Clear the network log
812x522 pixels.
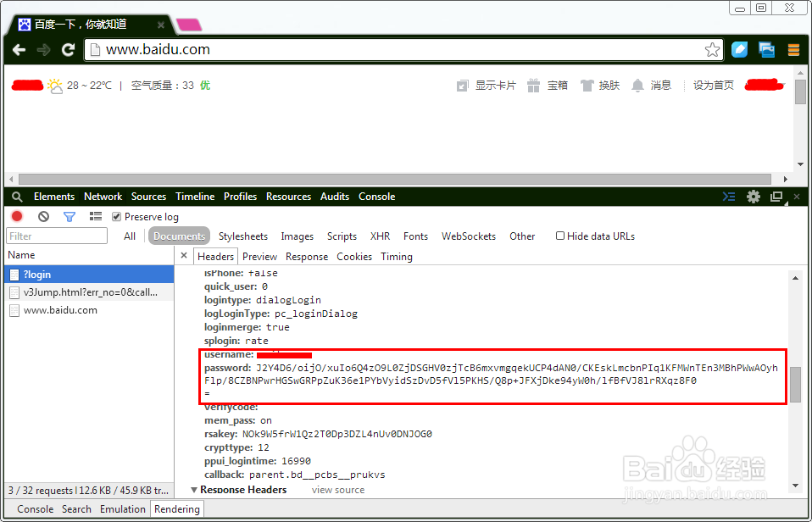click(43, 216)
